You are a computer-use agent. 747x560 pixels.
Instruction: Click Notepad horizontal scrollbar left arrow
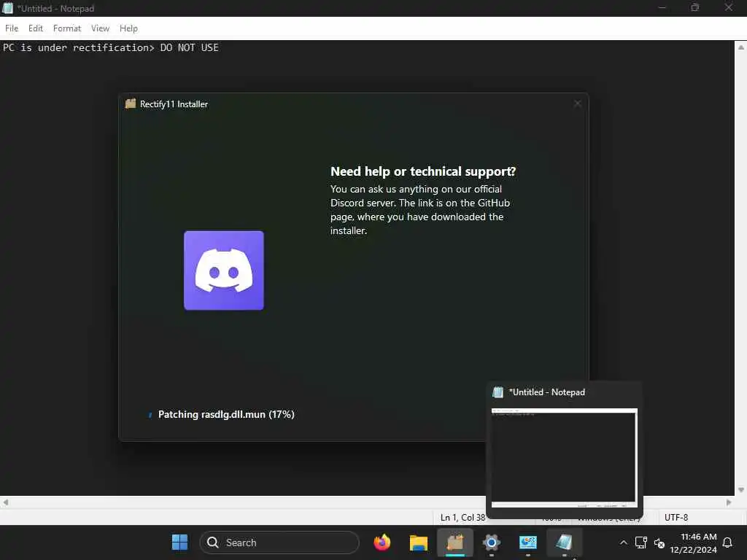[6, 502]
